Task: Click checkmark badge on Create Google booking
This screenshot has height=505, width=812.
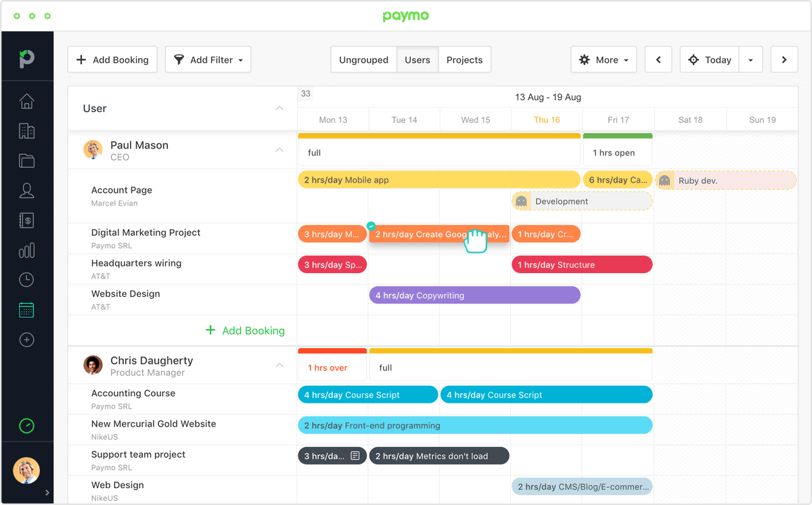Action: tap(371, 226)
